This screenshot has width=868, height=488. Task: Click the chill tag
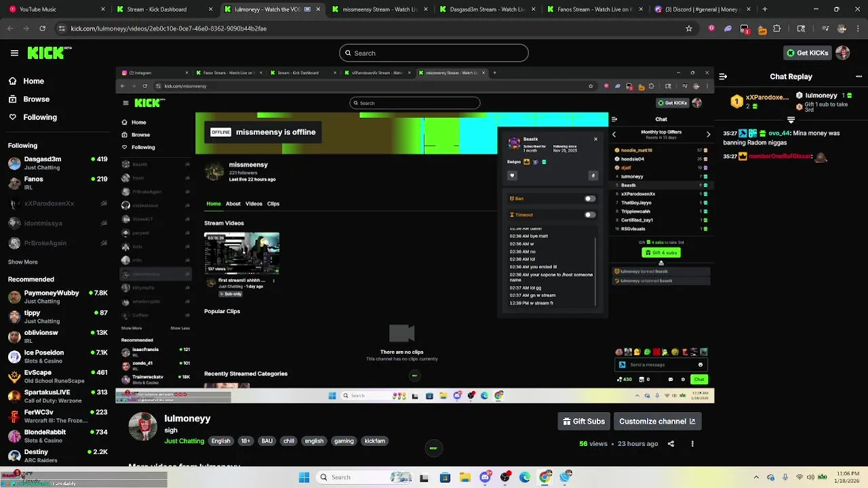click(289, 441)
